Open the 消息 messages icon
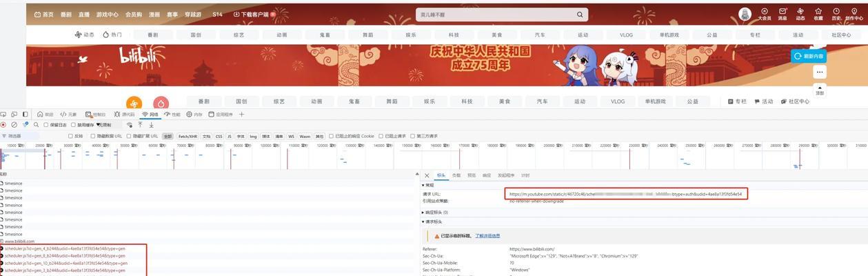The height and width of the screenshot is (276, 868). coord(783,14)
